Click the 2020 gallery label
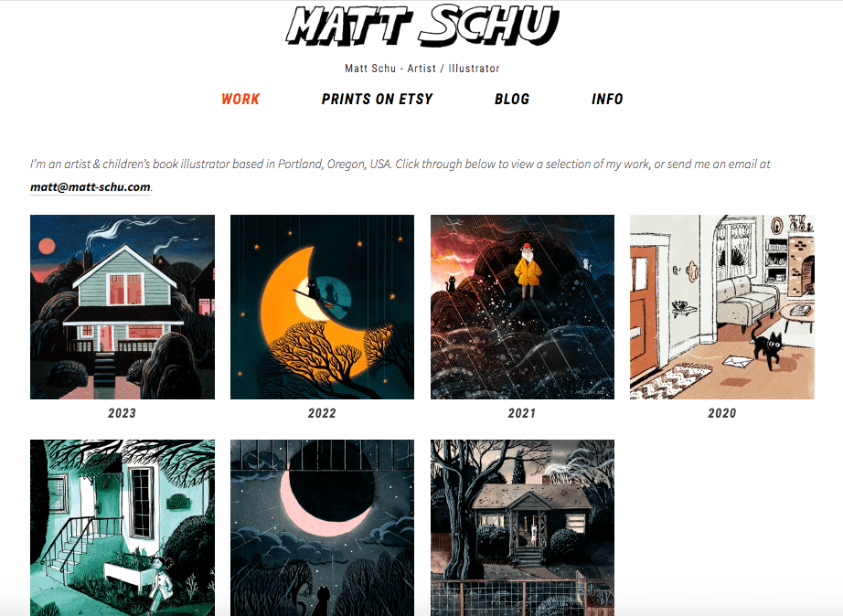843x616 pixels. coord(722,413)
